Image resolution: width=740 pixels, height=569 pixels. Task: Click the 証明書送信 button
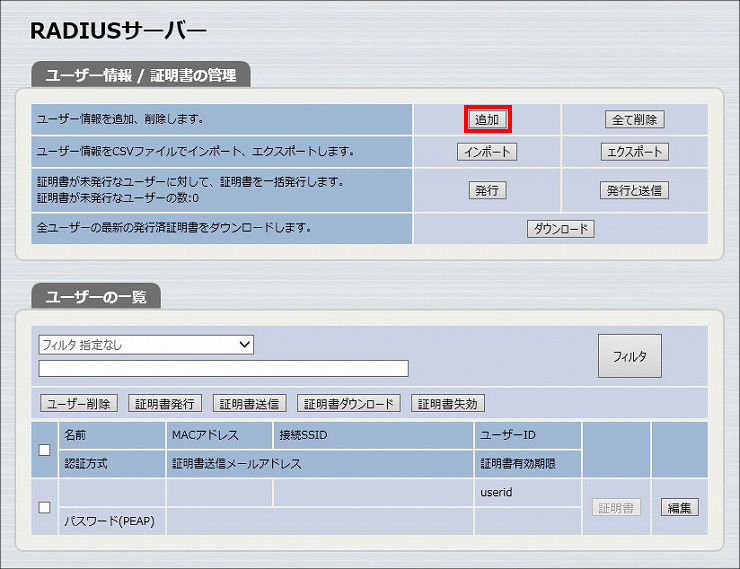pyautogui.click(x=249, y=404)
